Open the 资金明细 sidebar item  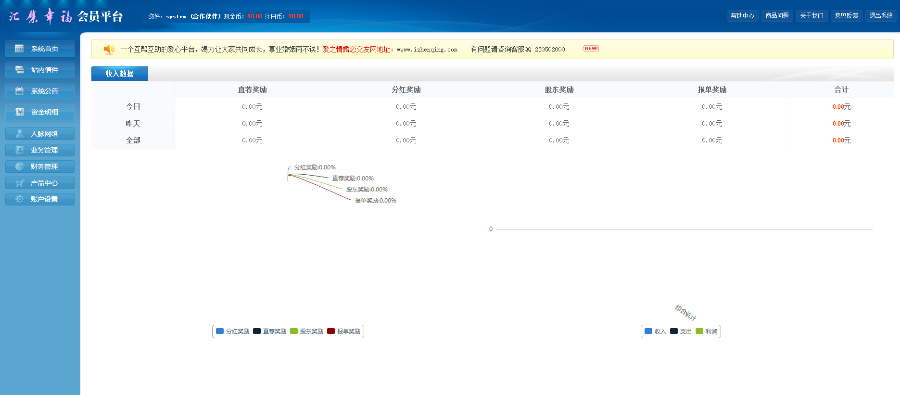(x=40, y=111)
